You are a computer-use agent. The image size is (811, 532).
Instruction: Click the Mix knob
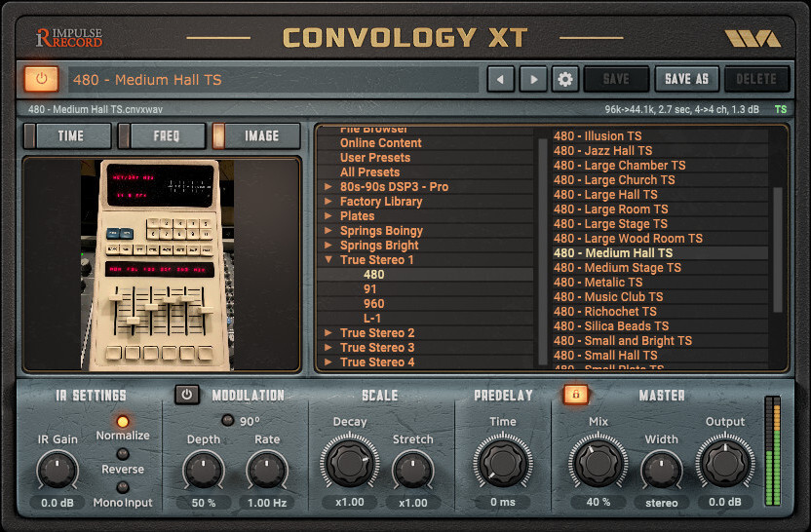599,464
